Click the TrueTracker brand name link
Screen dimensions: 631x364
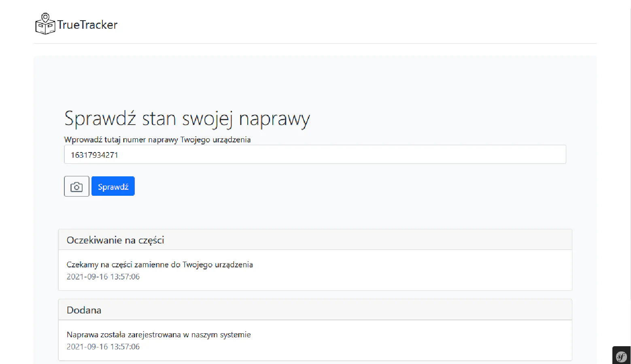(87, 25)
